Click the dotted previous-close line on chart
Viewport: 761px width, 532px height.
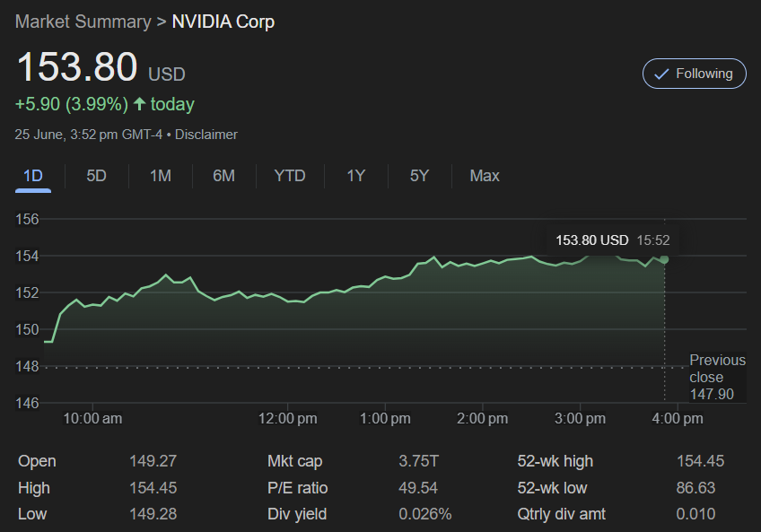click(359, 367)
